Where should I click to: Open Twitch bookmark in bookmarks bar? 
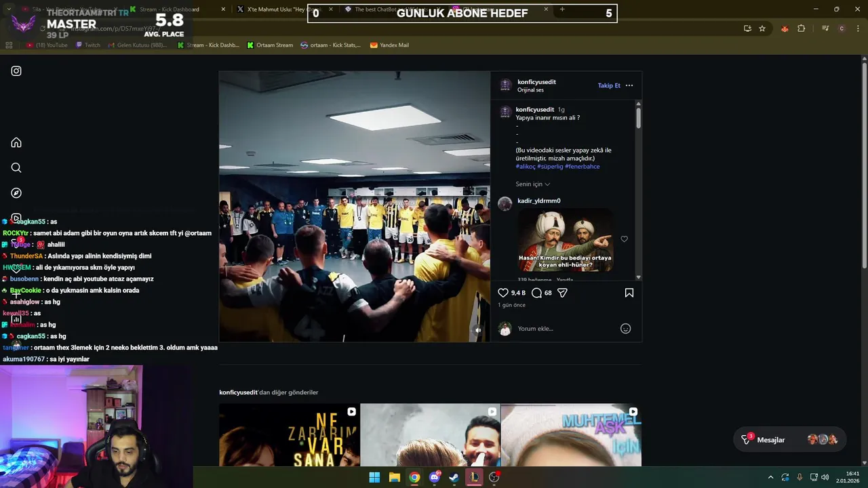tap(87, 45)
